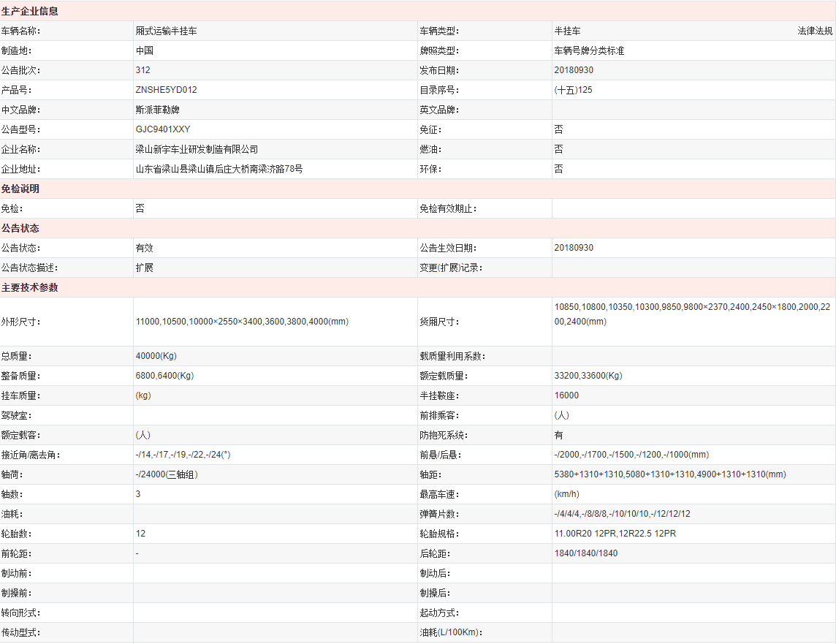Click the 免检说明 section header
The height and width of the screenshot is (644, 836).
[x=20, y=189]
